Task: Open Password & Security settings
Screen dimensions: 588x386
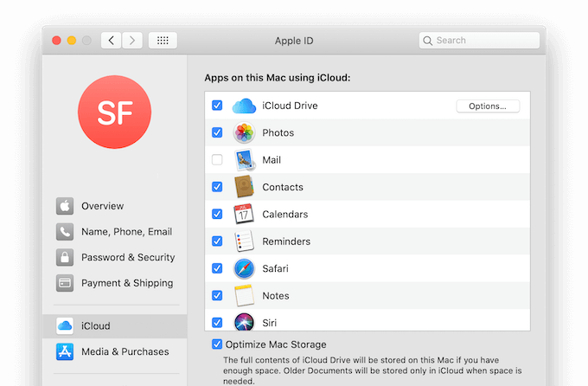Action: 115,257
